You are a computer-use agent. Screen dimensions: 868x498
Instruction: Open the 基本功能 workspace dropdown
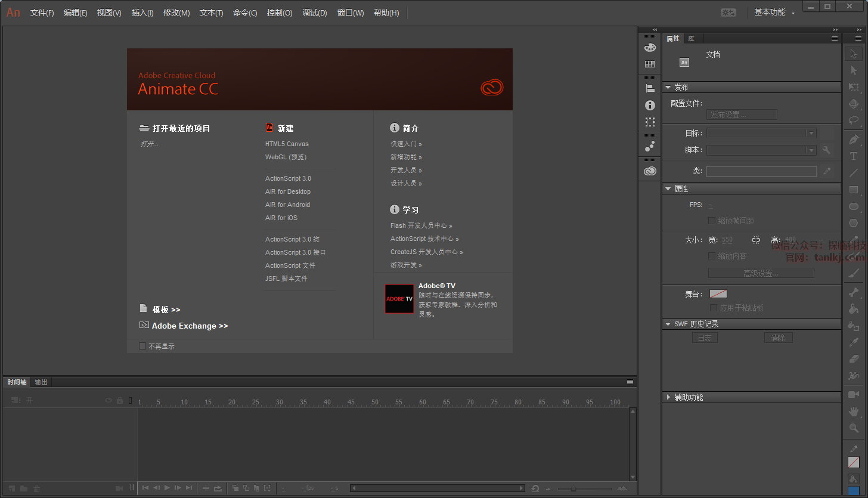click(774, 13)
